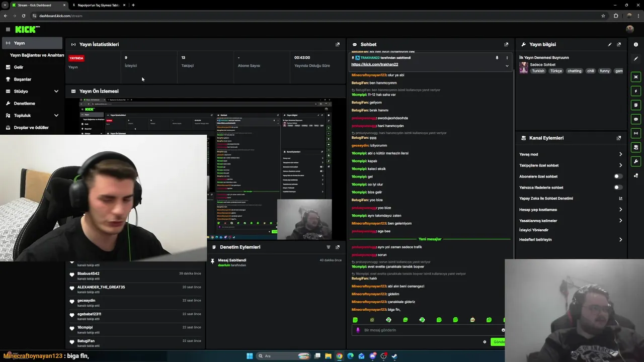This screenshot has height=362, width=644.
Task: Select Yayın in the sidebar
Action: (x=32, y=43)
